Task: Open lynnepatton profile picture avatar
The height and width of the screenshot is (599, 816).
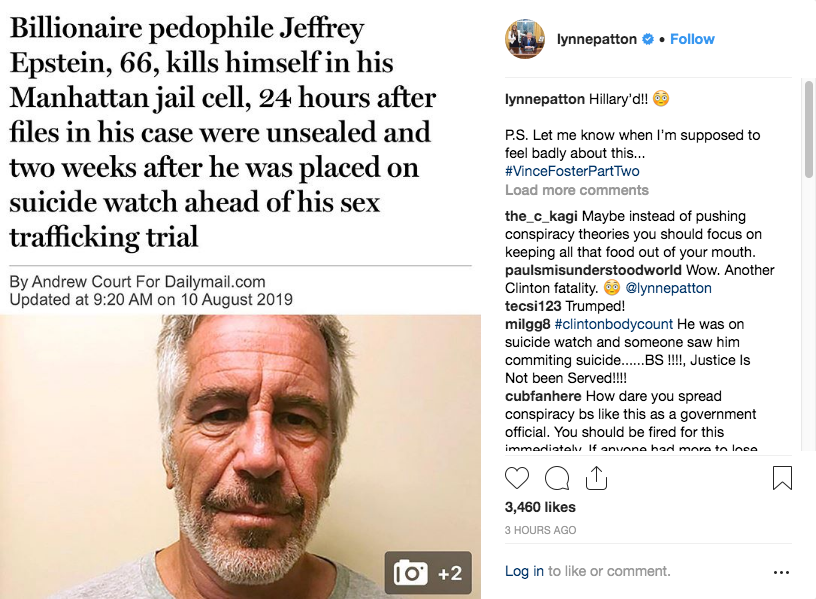Action: coord(525,39)
